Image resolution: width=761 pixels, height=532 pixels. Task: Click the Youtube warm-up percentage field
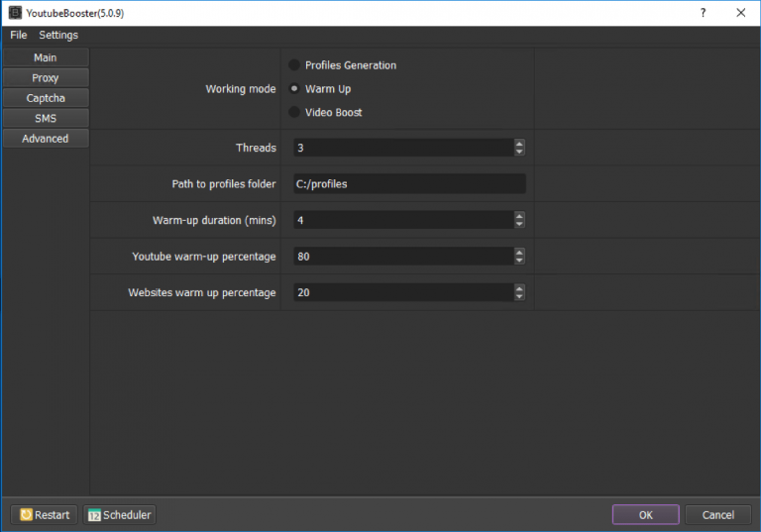coord(404,257)
